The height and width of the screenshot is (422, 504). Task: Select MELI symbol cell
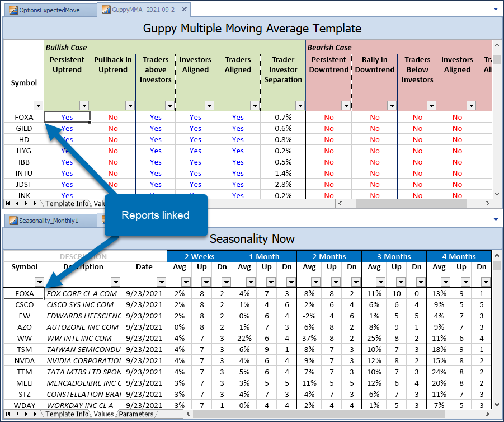click(x=25, y=383)
